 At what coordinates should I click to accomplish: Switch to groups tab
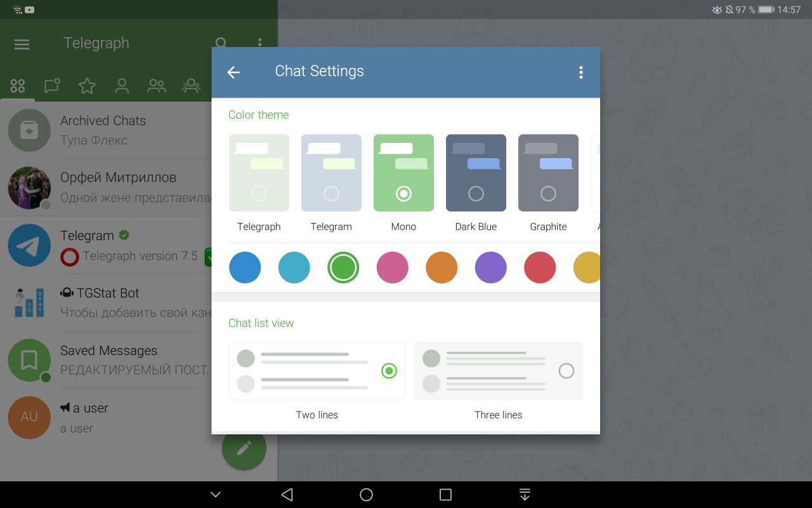pyautogui.click(x=156, y=86)
